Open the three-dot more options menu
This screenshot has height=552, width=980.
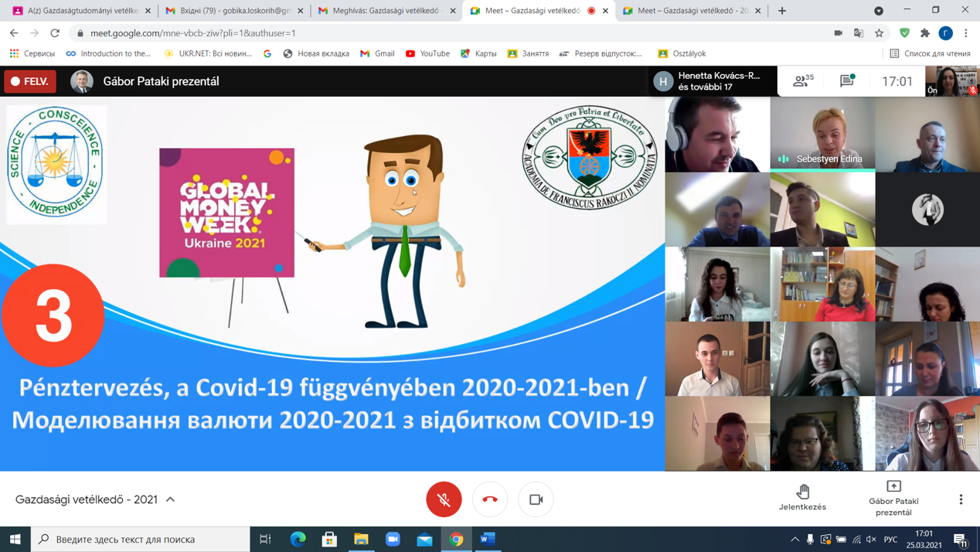pyautogui.click(x=961, y=499)
